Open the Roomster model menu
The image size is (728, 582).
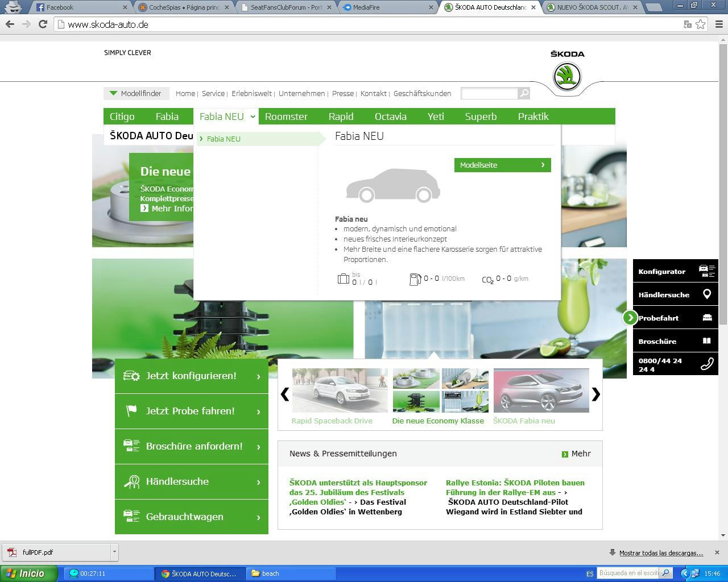click(286, 117)
